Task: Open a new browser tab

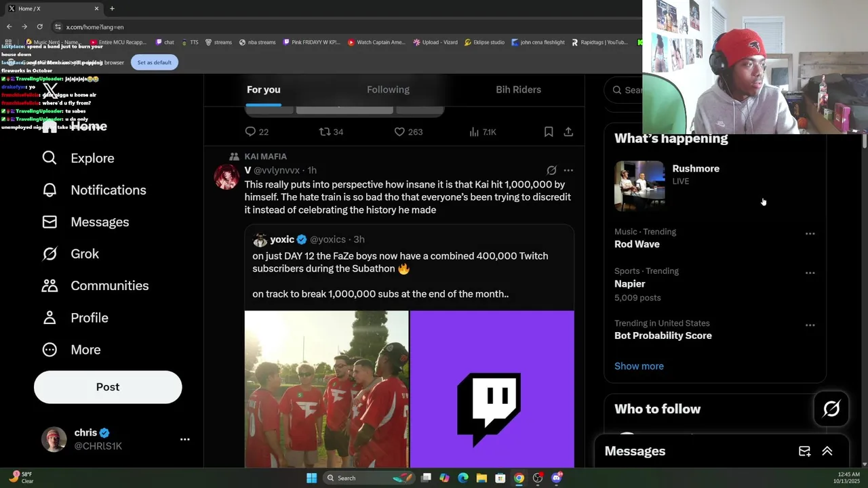Action: click(112, 8)
